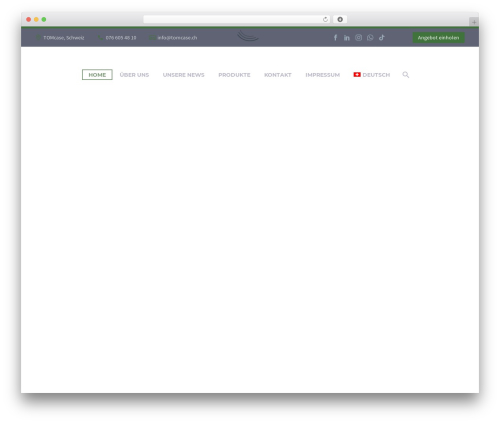
Task: Click the Angebot einholen button
Action: point(438,38)
